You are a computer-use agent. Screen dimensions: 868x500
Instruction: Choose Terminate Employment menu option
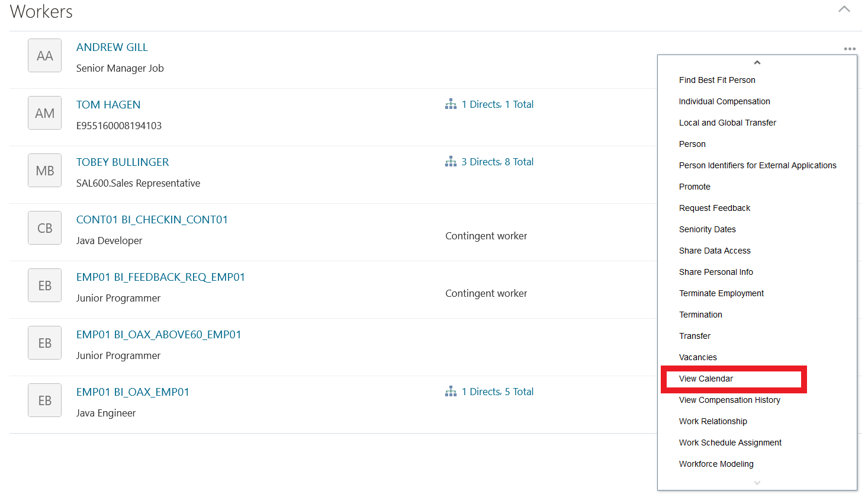point(721,293)
